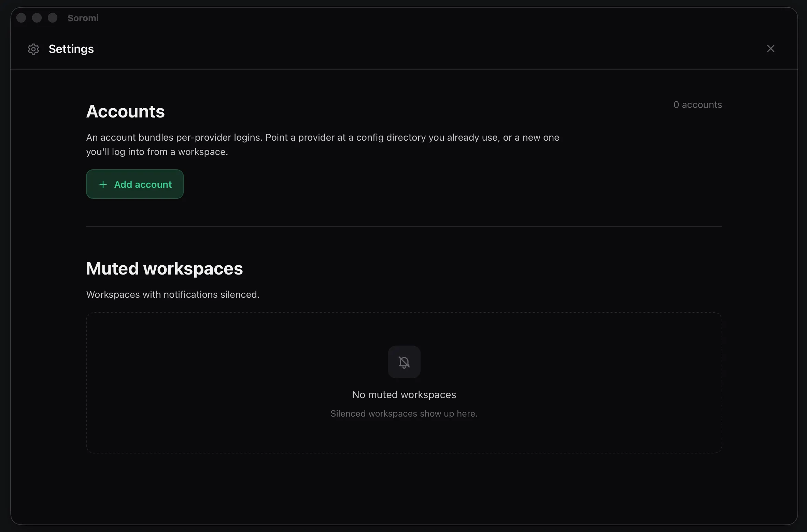The image size is (807, 532).
Task: Click the red close window button
Action: point(21,18)
